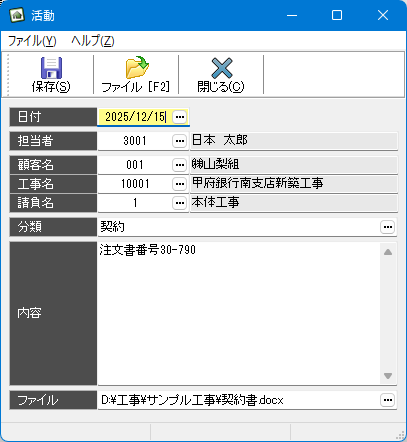Open the 顧客名 lookup ellipsis button
Viewport: 407px width, 442px height.
tap(180, 165)
